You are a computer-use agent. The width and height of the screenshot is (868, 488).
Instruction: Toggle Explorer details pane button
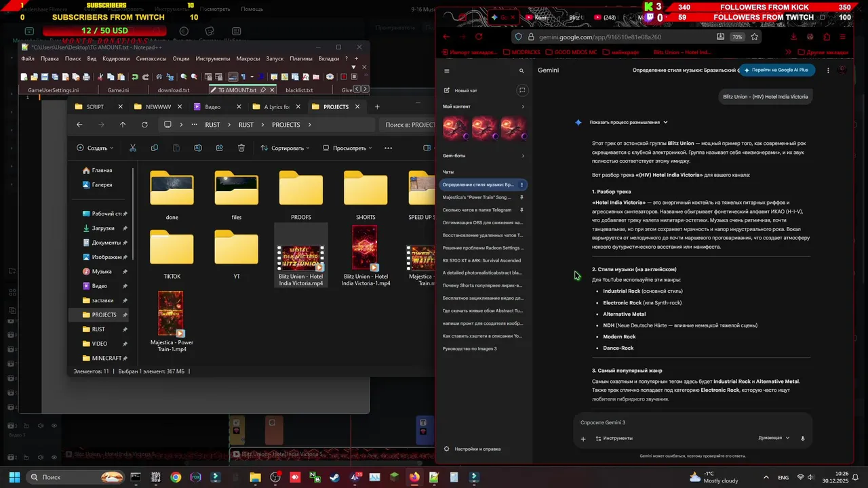427,148
